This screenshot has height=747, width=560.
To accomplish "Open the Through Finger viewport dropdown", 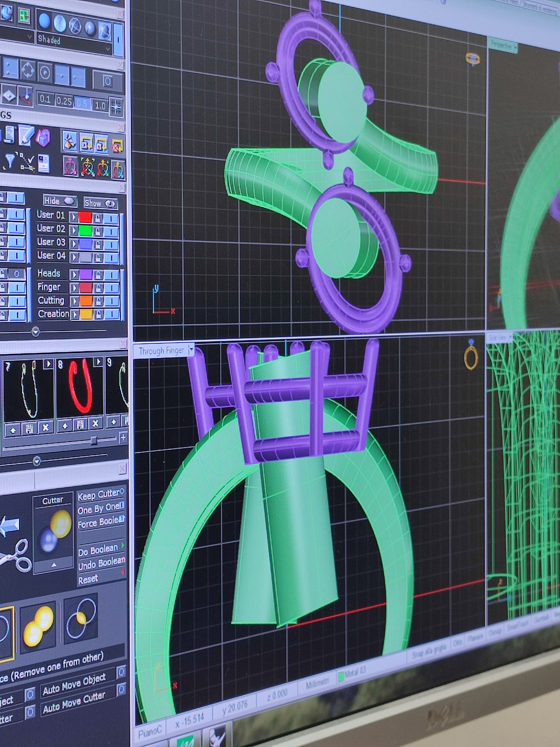I will 191,349.
